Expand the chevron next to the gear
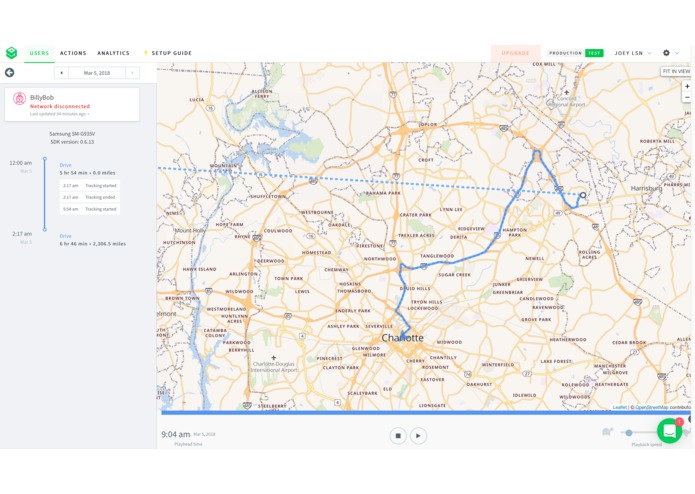The width and height of the screenshot is (695, 494). point(677,53)
